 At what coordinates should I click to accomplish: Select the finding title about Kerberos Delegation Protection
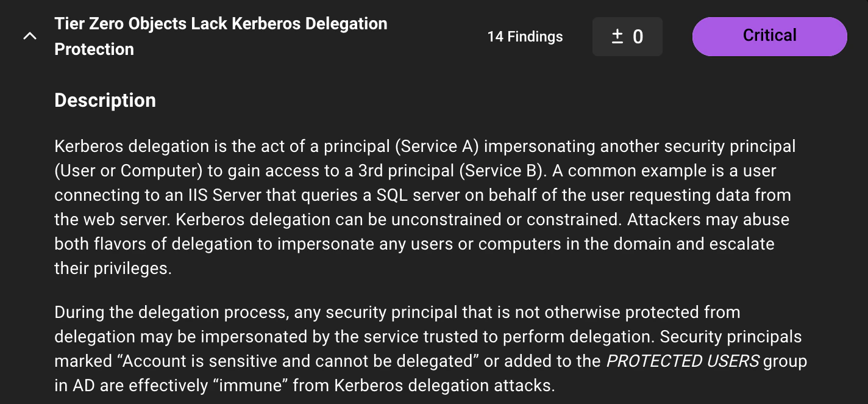pos(221,36)
